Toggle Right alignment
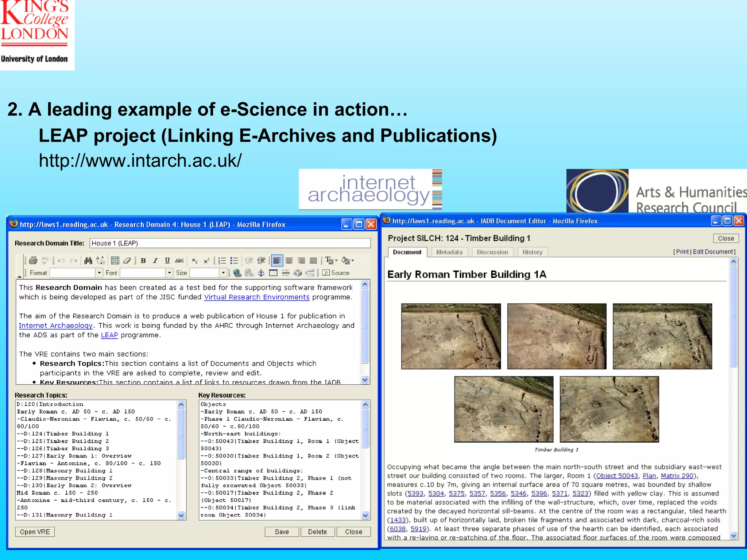Screen dimensions: 747x560 click(x=301, y=260)
